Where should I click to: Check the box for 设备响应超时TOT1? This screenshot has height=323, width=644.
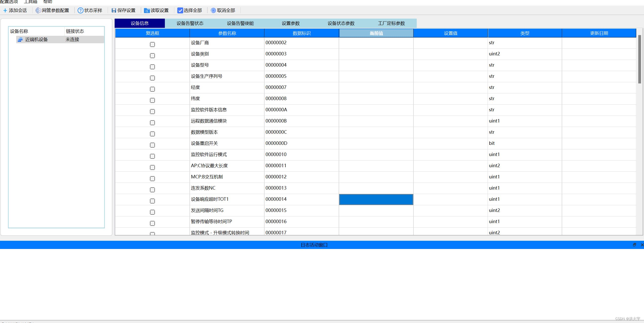click(152, 201)
